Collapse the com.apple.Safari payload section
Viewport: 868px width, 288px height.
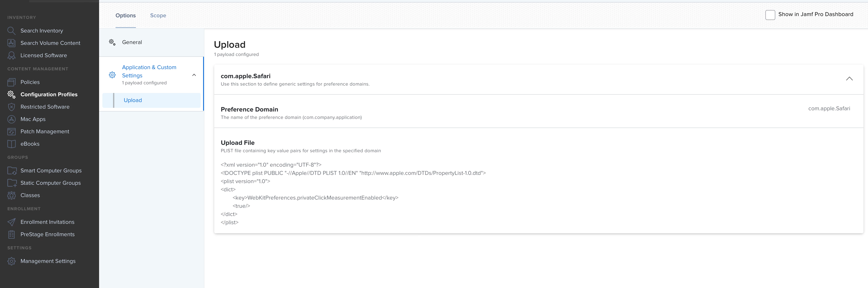click(x=849, y=79)
